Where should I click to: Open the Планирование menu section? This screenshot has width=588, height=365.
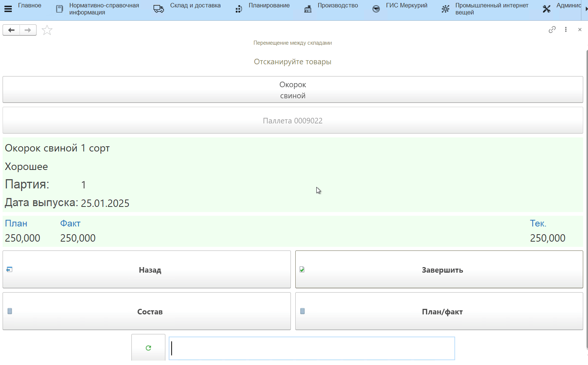point(269,6)
